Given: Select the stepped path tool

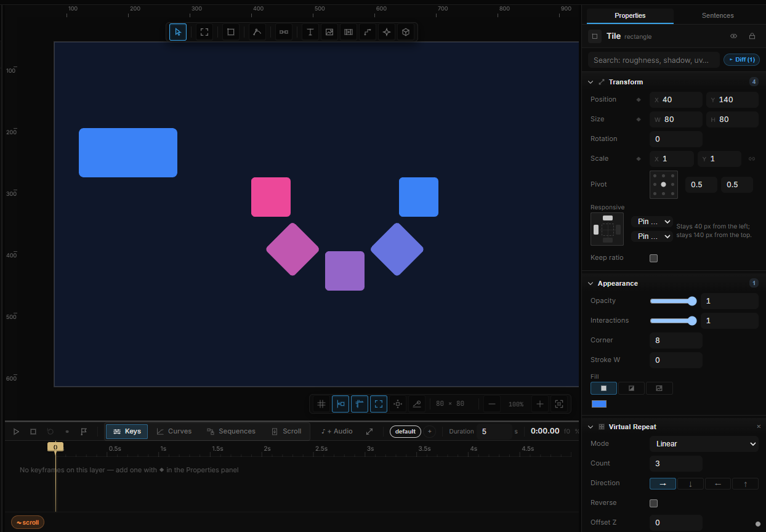Looking at the screenshot, I should (368, 32).
